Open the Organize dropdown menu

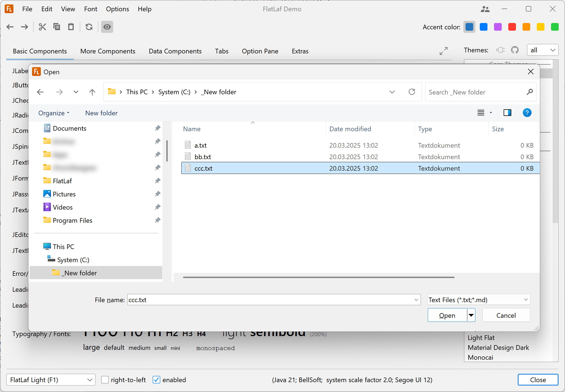54,113
